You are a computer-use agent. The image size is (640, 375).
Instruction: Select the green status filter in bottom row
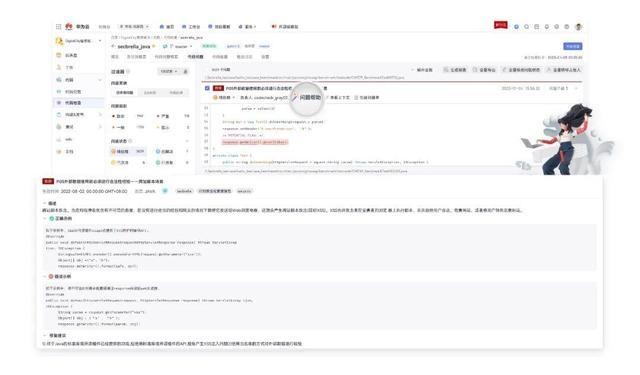click(173, 162)
